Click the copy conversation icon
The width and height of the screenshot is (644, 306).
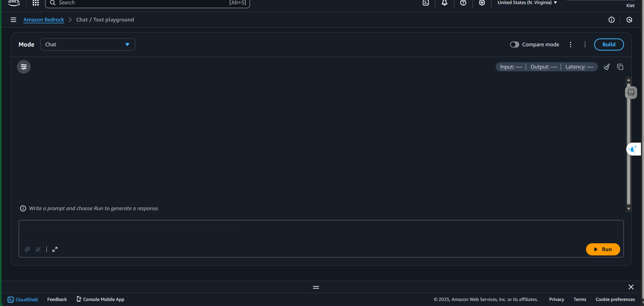[620, 67]
